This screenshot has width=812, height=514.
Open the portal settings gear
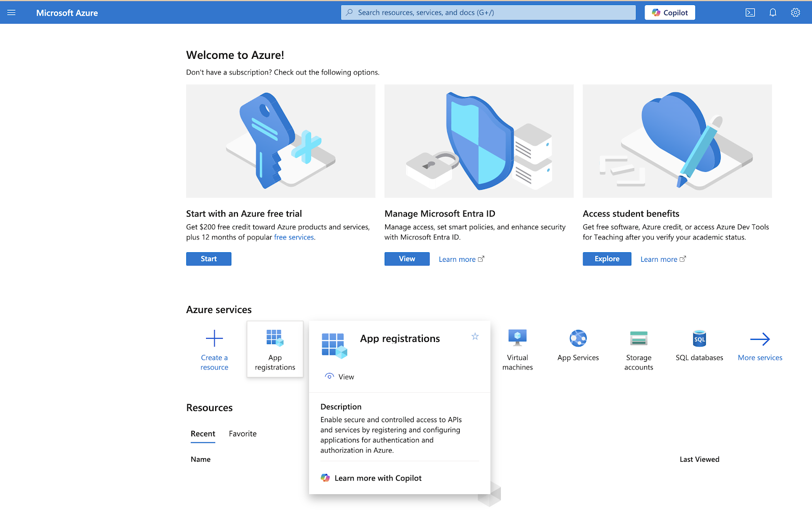click(795, 13)
